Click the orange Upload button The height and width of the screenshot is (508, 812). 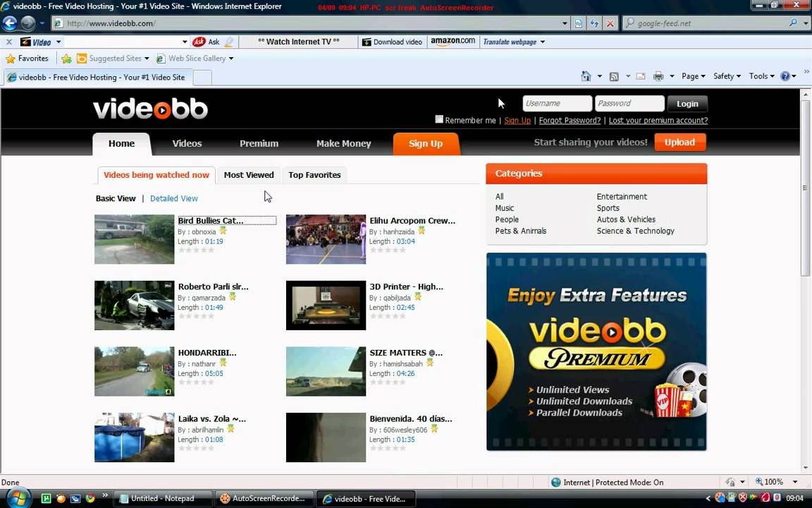tap(680, 143)
